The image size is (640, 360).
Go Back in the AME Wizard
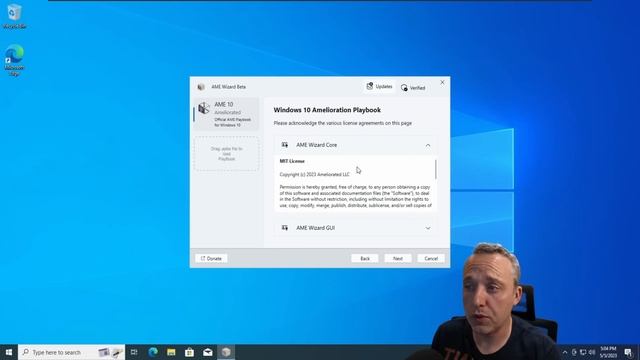[364, 258]
